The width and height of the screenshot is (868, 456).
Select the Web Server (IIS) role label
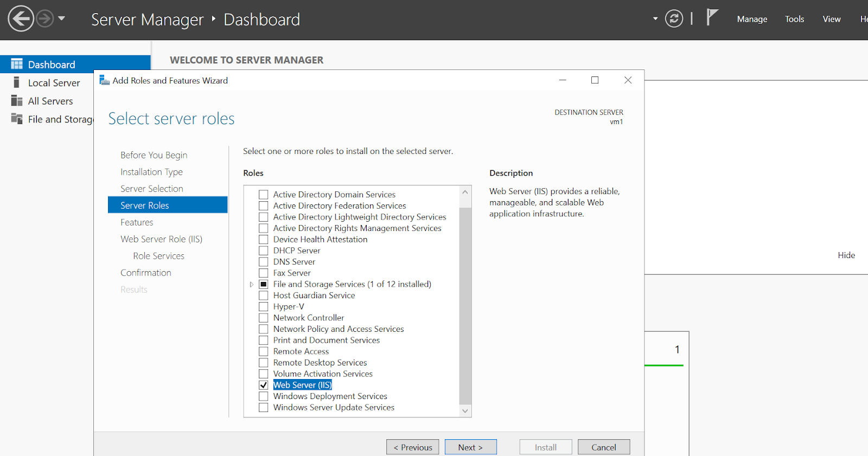302,385
